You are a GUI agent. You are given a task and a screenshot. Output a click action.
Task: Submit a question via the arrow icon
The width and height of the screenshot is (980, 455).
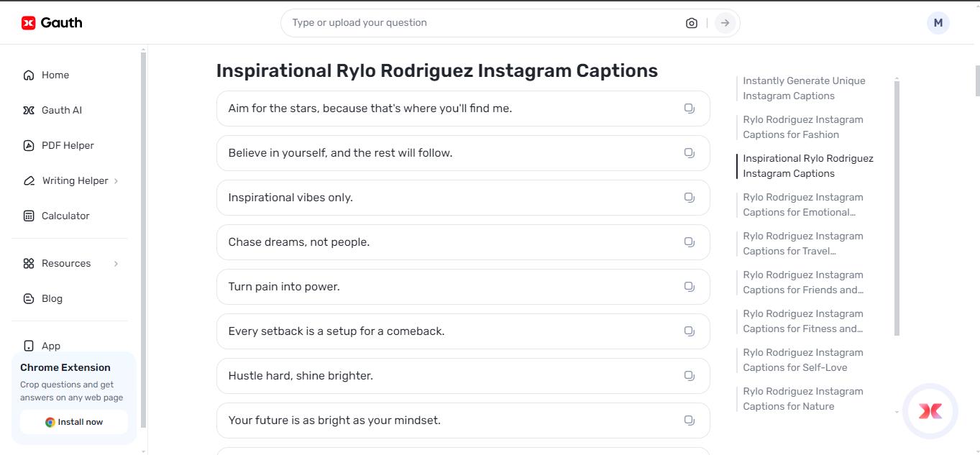[x=724, y=22]
